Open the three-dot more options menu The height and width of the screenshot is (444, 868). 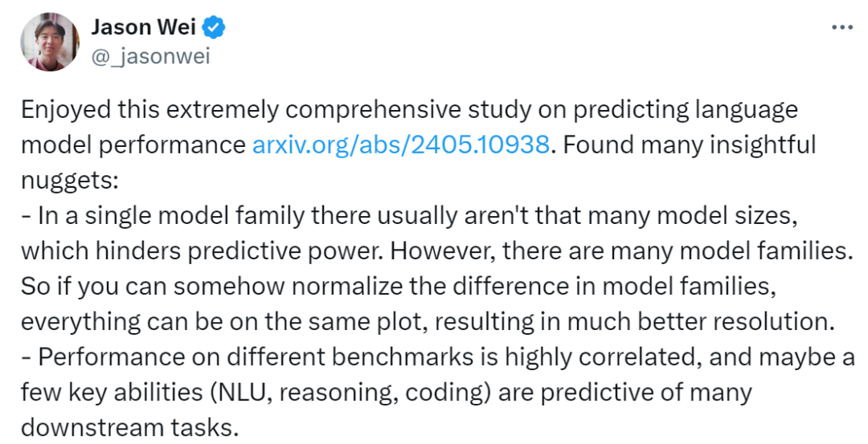(x=841, y=27)
